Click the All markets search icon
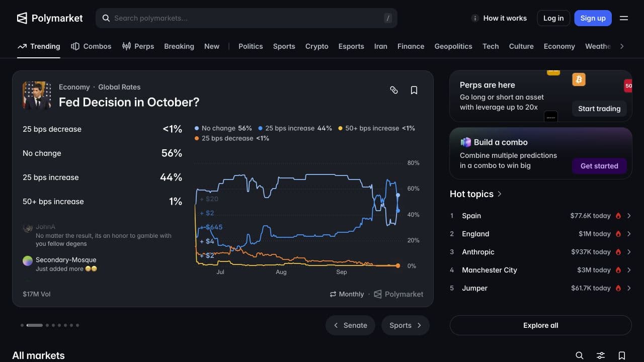The image size is (644, 362). pos(580,355)
